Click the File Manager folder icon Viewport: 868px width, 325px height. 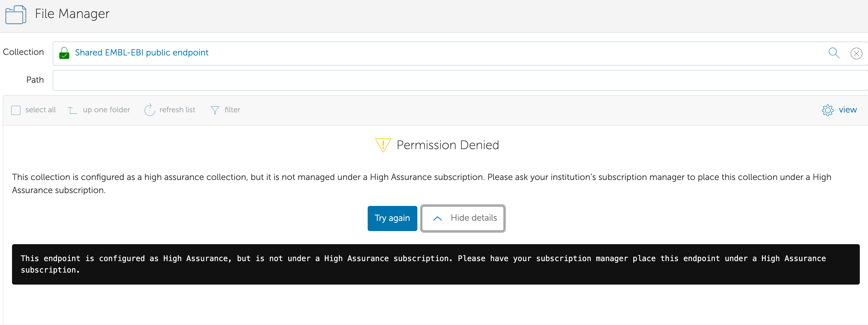click(x=16, y=14)
